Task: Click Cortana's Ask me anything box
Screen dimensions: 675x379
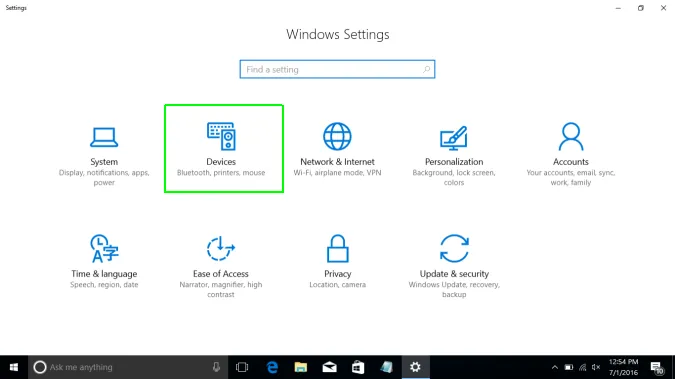Action: [x=128, y=367]
